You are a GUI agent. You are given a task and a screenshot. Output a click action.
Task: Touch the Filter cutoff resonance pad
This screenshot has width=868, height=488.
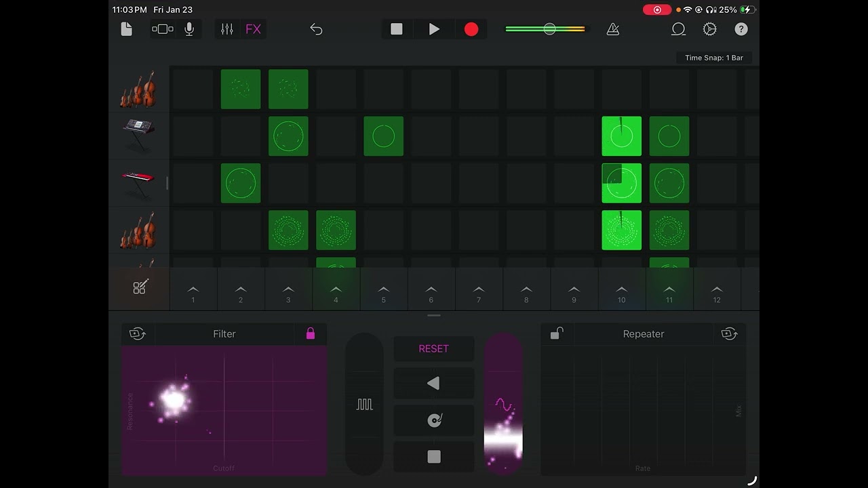[224, 410]
